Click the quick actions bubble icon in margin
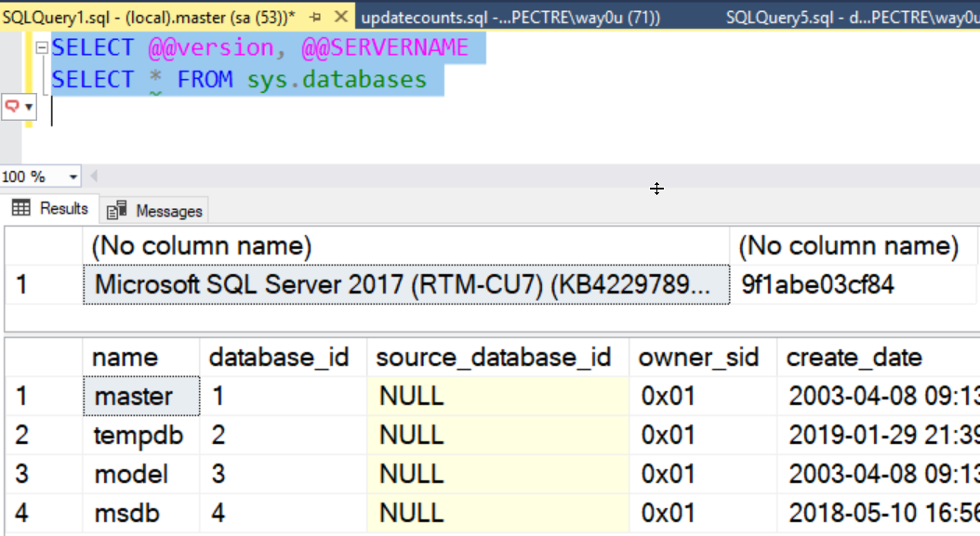 [x=12, y=106]
